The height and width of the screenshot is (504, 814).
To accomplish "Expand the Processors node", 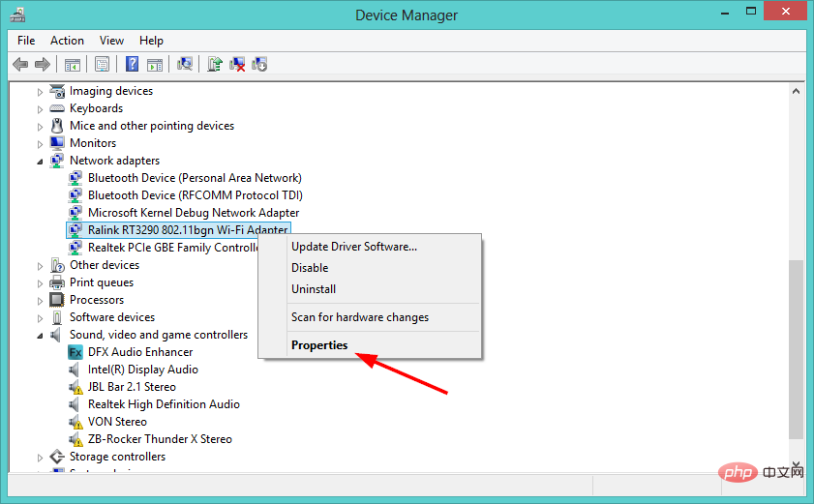I will [x=40, y=301].
